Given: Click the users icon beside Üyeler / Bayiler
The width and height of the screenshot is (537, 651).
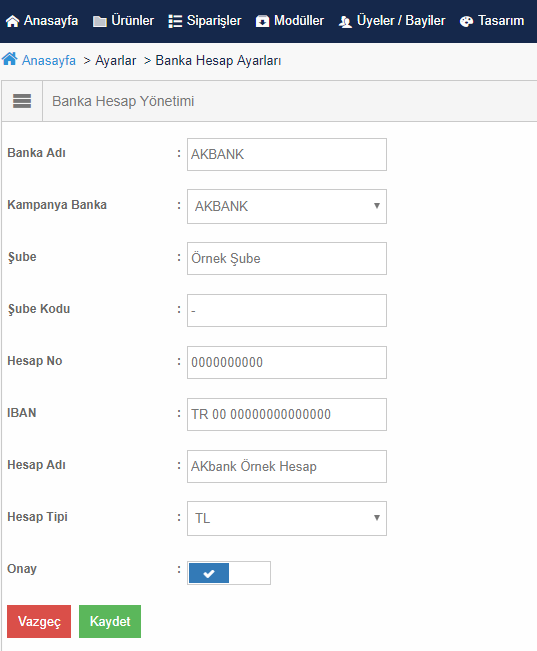Looking at the screenshot, I should [x=345, y=22].
